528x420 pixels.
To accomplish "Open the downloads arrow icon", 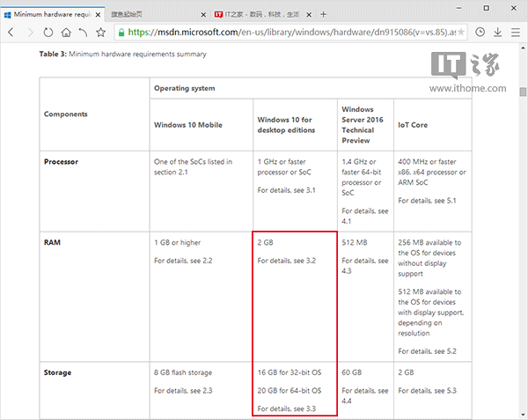I will coord(498,33).
